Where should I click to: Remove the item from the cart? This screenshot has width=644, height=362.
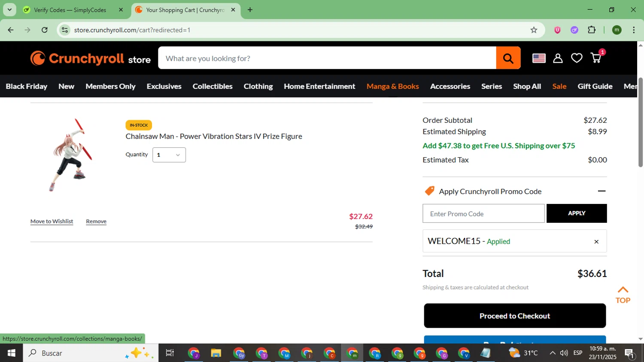click(x=96, y=221)
